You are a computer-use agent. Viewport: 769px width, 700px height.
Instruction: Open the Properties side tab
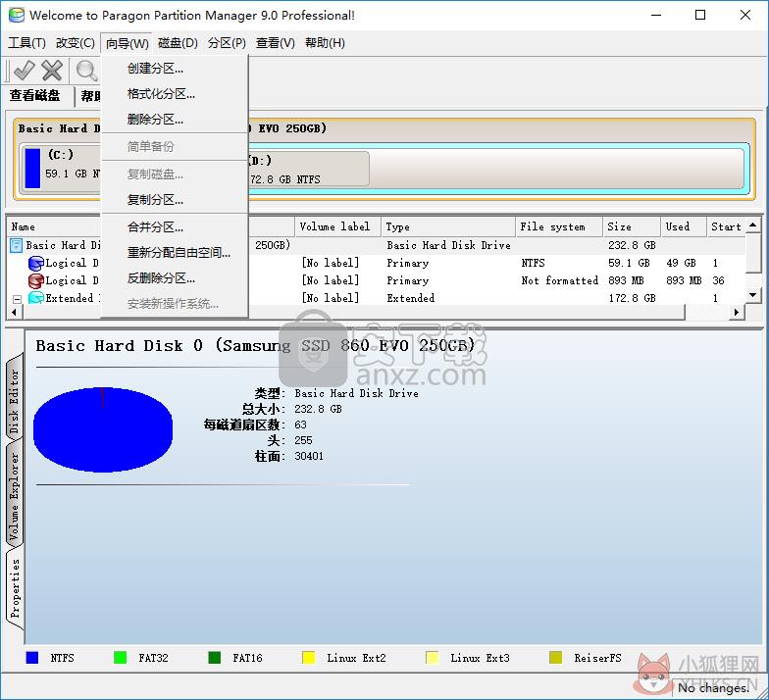click(x=14, y=588)
